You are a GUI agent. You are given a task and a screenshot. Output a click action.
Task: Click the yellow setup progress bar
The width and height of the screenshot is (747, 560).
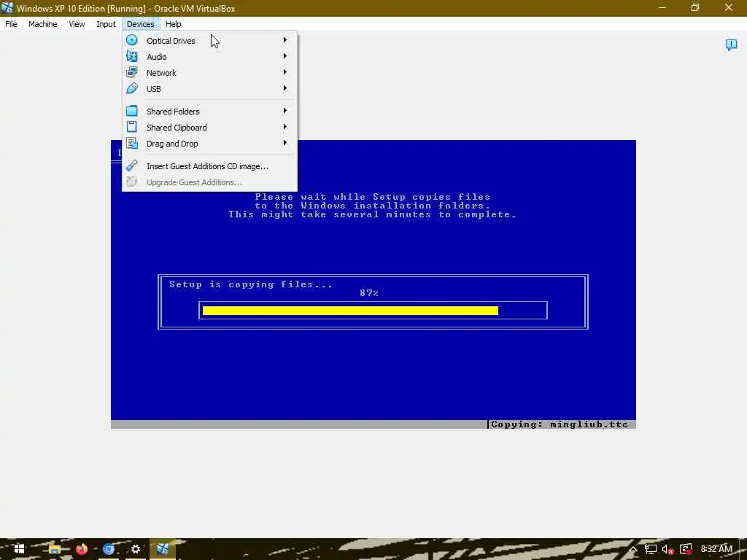coord(350,311)
